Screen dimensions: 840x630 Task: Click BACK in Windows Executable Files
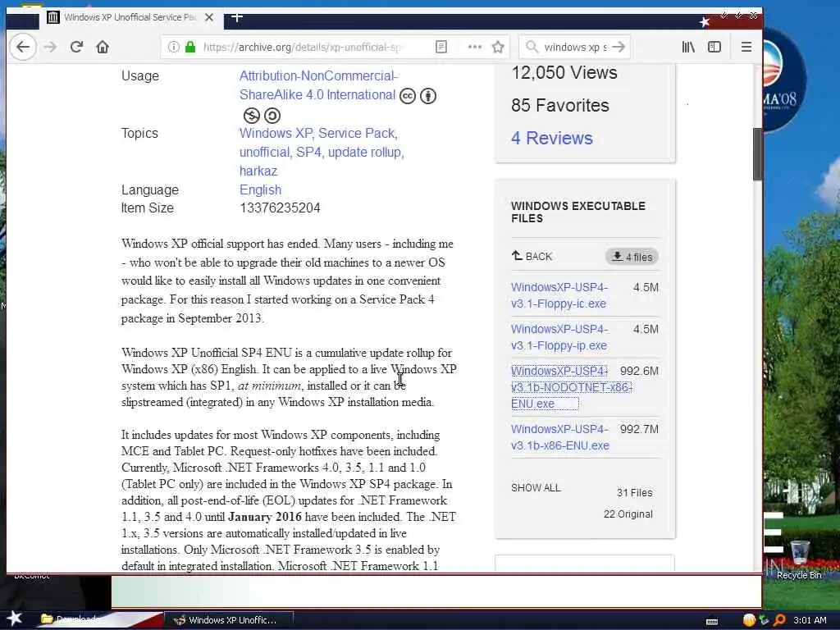point(532,256)
